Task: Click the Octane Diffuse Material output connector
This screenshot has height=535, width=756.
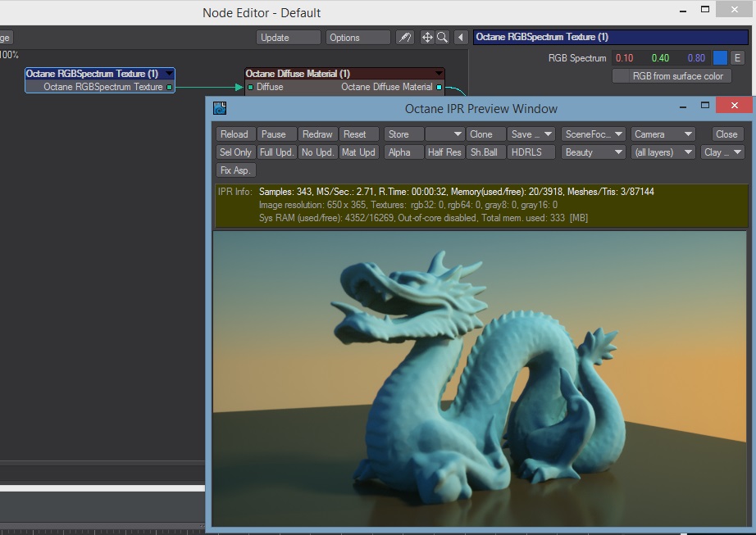Action: (439, 87)
